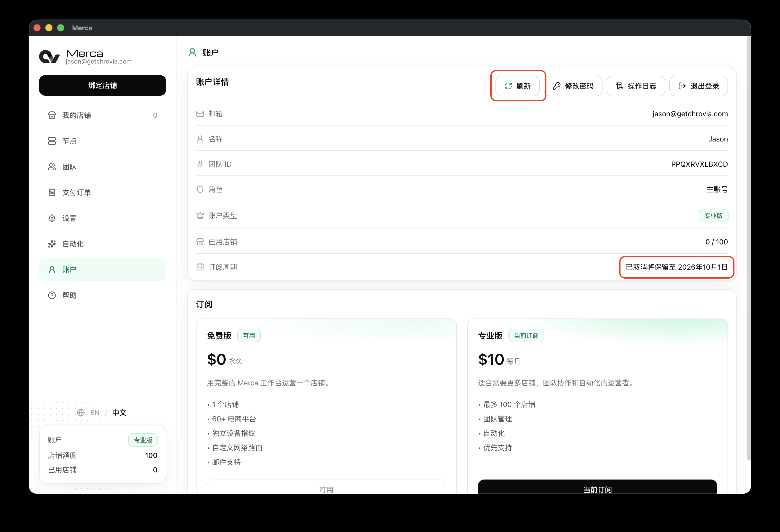780x532 pixels.
Task: Go to the 节点 page
Action: 102,141
